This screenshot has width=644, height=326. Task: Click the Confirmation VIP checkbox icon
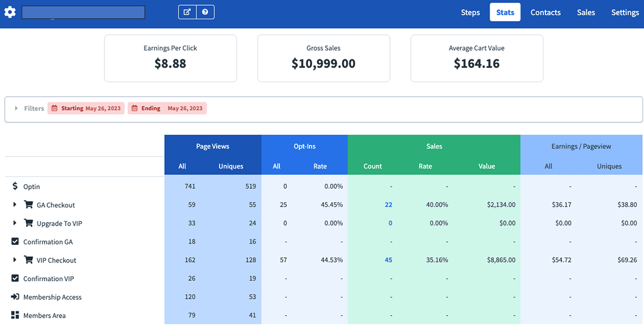coord(15,279)
